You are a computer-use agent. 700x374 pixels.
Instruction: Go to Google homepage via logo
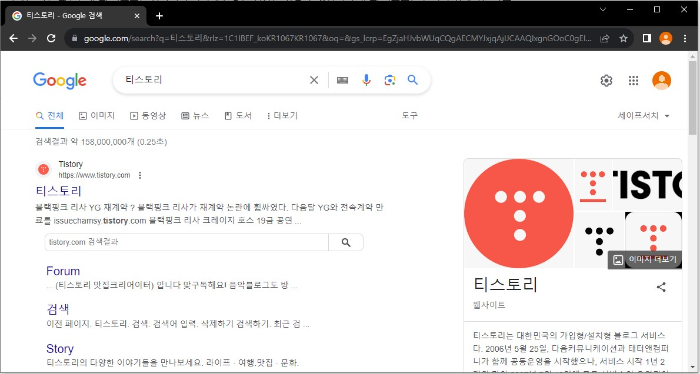pos(60,81)
